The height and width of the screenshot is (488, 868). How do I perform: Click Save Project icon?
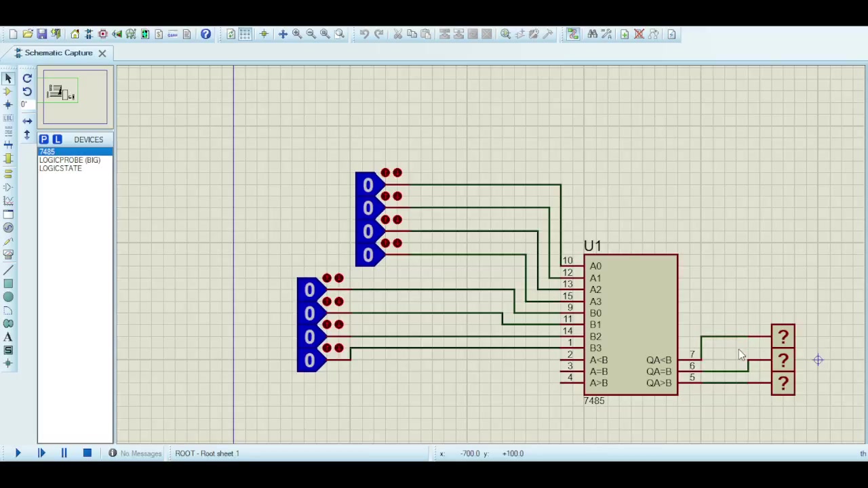click(41, 34)
